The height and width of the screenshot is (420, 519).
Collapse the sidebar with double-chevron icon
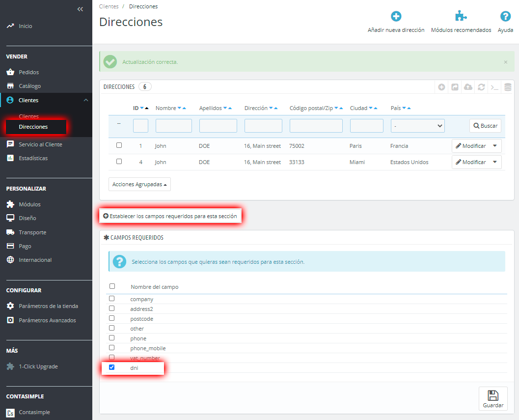[x=80, y=9]
